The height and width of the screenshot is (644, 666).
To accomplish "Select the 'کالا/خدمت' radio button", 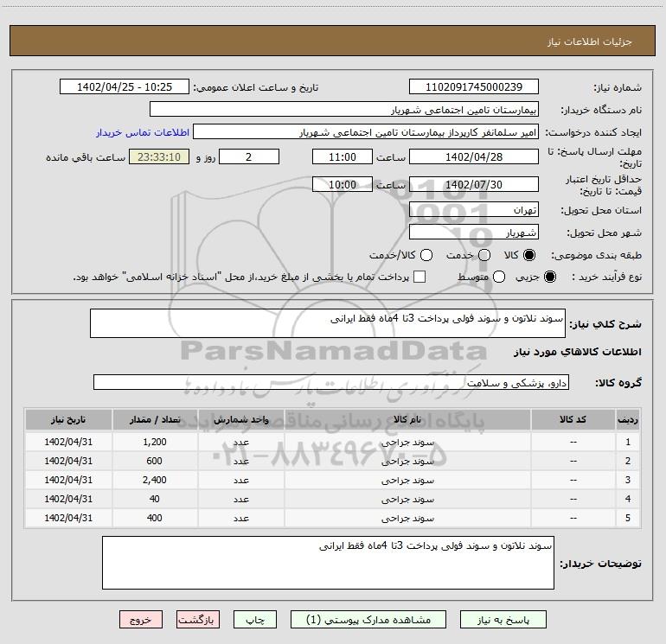I will (426, 255).
